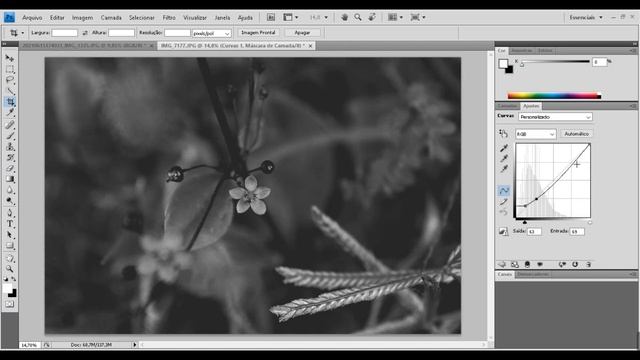Select the Lasso tool
640x360 pixels.
tap(9, 80)
